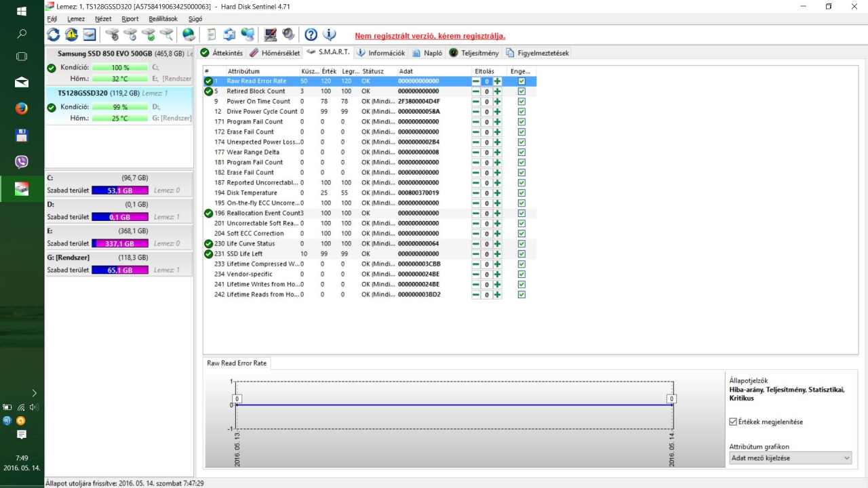Click the gray speaker toolbar icon
This screenshot has height=488, width=868.
[288, 35]
